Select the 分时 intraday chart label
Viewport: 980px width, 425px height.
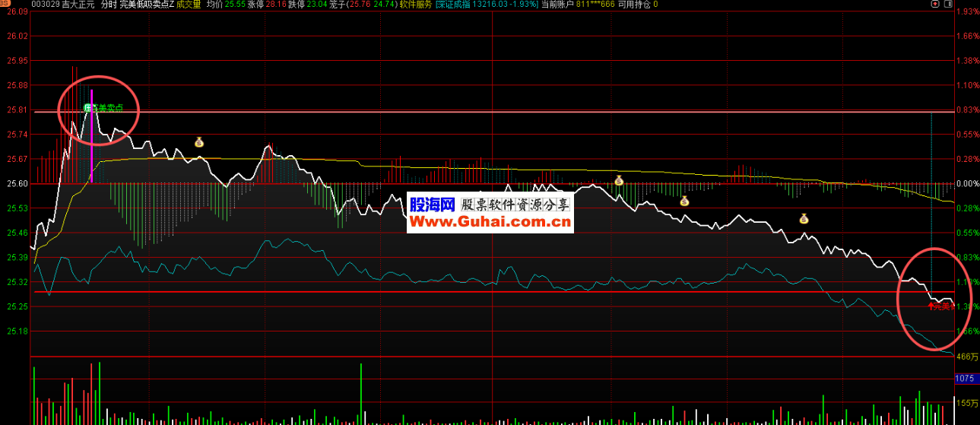(109, 5)
